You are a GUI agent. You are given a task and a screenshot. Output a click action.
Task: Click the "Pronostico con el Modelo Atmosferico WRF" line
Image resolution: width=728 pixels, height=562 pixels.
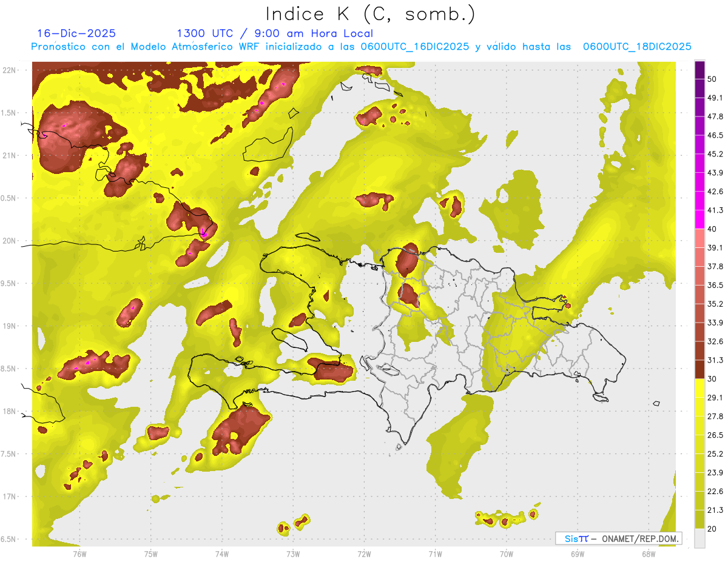coord(361,46)
